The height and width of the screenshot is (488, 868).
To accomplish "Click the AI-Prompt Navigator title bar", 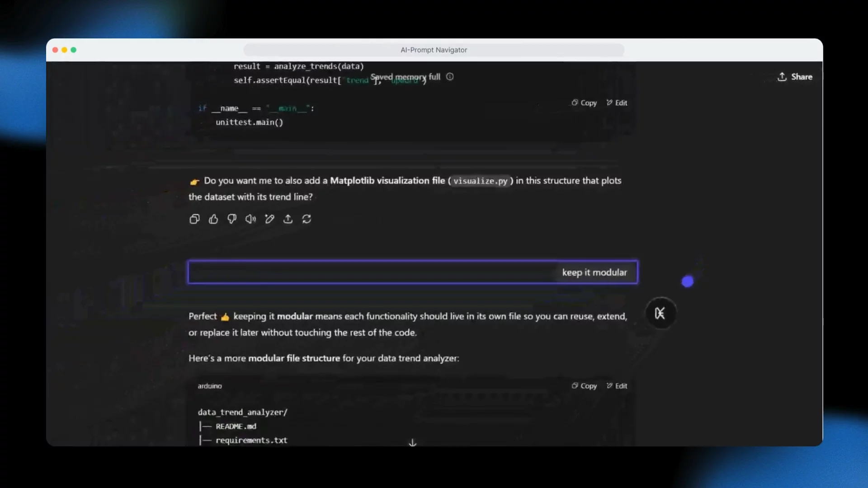I will point(434,50).
